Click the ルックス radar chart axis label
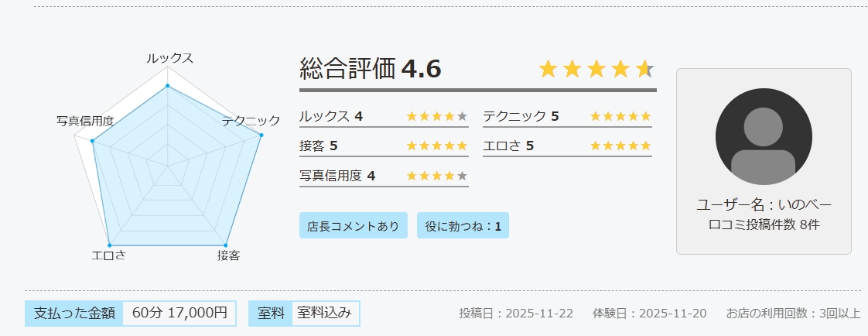The image size is (868, 336). pos(169,58)
